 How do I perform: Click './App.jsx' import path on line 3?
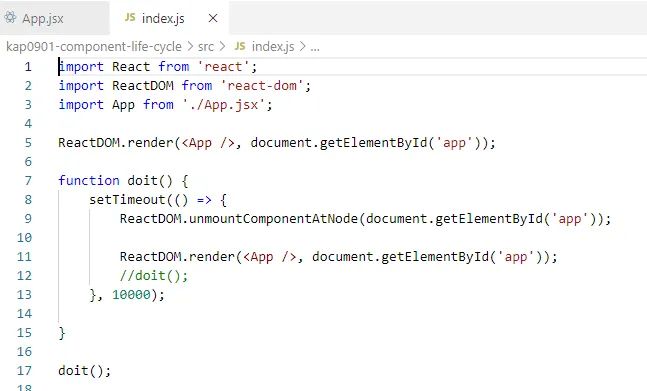click(x=224, y=105)
